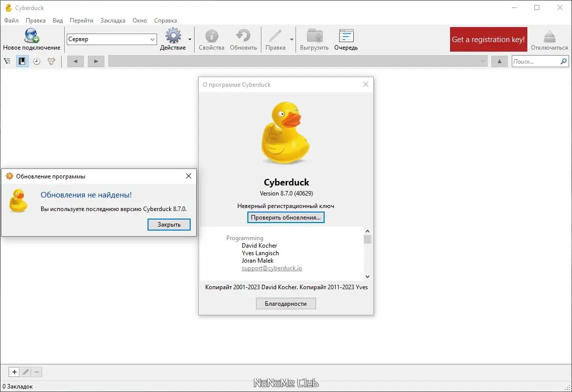Click the search magnifier icon
The width and height of the screenshot is (572, 392).
tap(563, 61)
